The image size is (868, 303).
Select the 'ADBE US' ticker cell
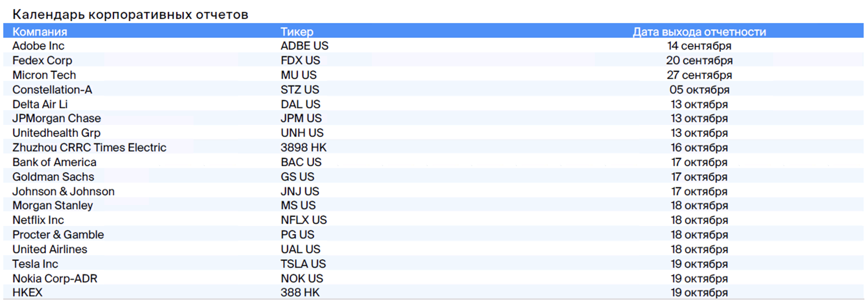[x=305, y=46]
